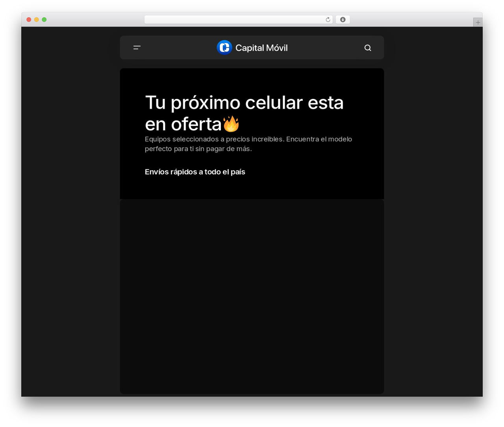Focus the browser address bar
Viewport: 504px width, 427px height.
pyautogui.click(x=239, y=20)
